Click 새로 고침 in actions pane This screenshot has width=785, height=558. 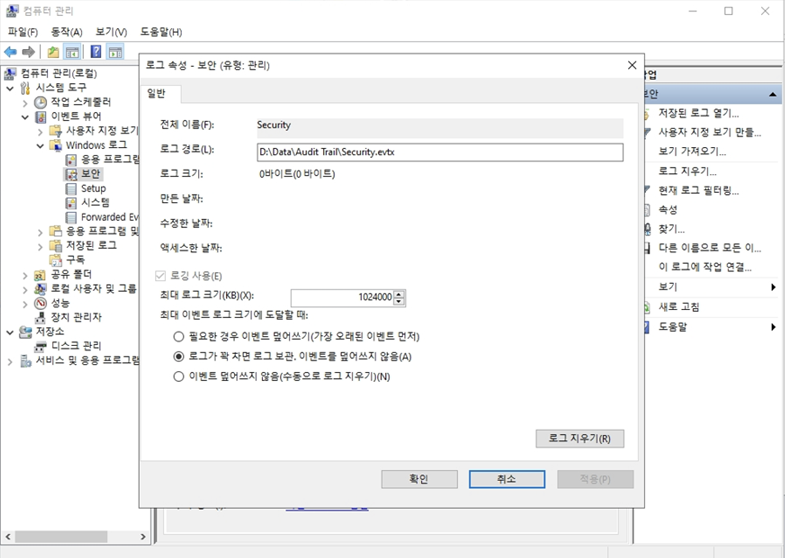(x=679, y=307)
